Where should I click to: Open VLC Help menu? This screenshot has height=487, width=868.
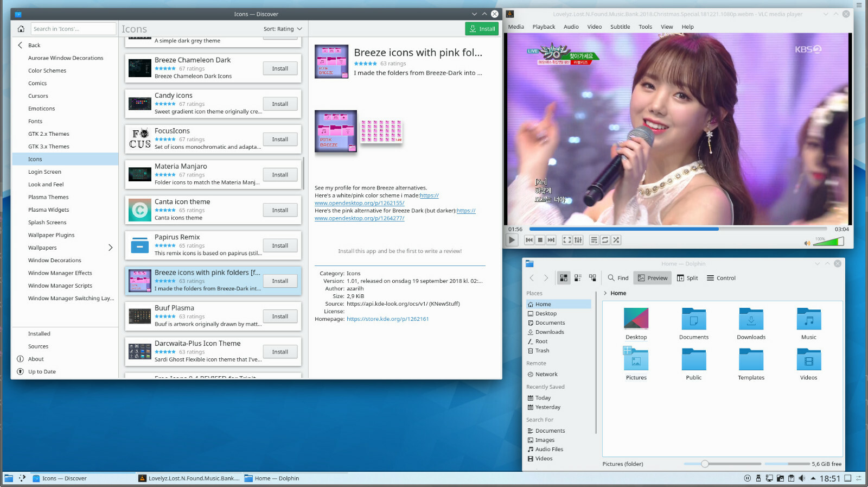pos(687,27)
